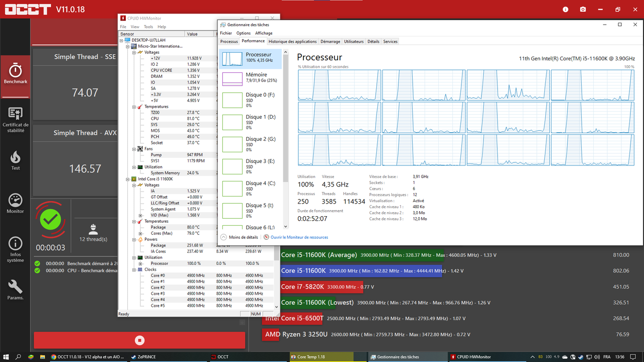
Task: Open Task Manager Fichier menu
Action: click(x=226, y=33)
